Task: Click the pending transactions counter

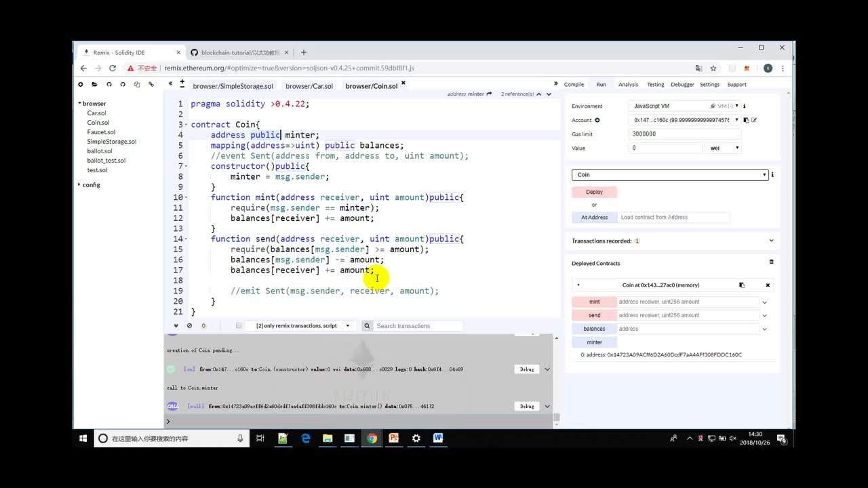Action: 203,326
